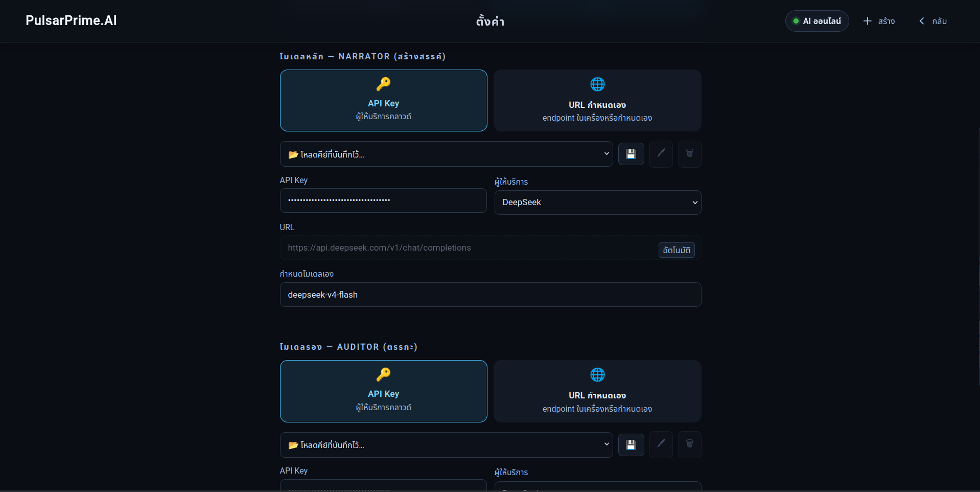The image size is (980, 492).
Task: Click the deepseek-v4-flash model field
Action: tap(491, 295)
